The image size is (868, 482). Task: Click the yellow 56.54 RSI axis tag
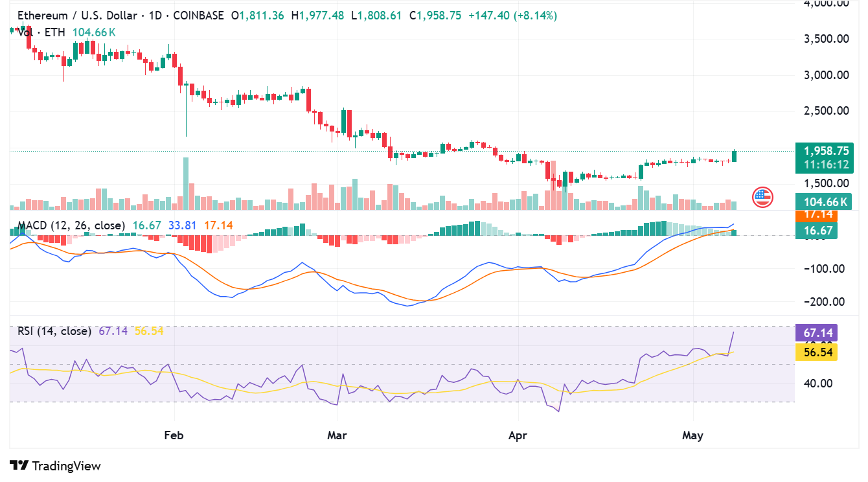click(x=817, y=352)
